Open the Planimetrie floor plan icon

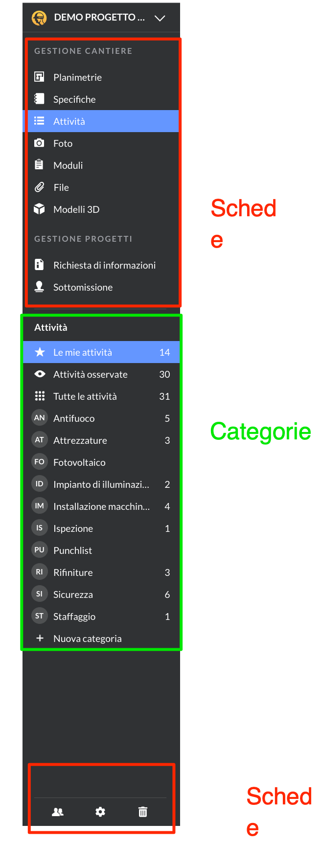39,77
